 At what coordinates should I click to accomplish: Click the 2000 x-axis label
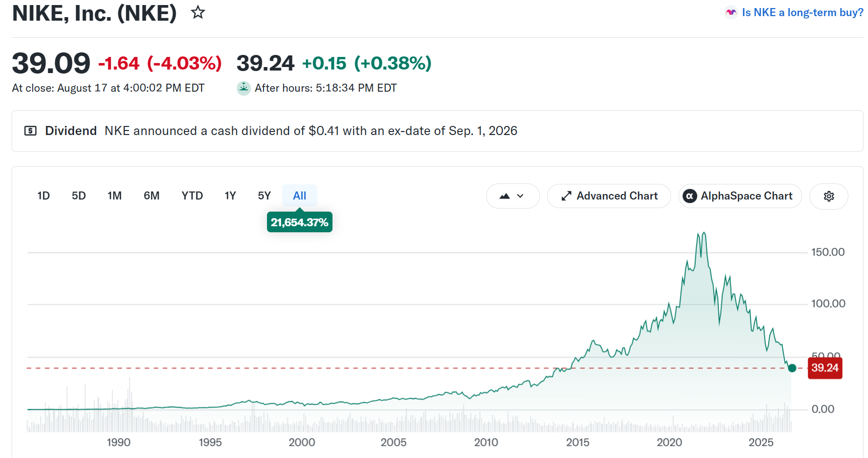302,442
